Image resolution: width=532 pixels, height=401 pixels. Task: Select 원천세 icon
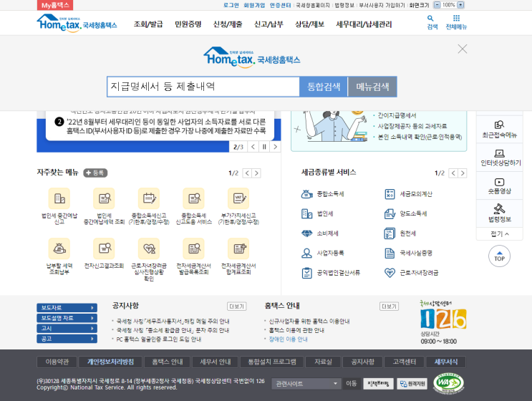pyautogui.click(x=390, y=233)
